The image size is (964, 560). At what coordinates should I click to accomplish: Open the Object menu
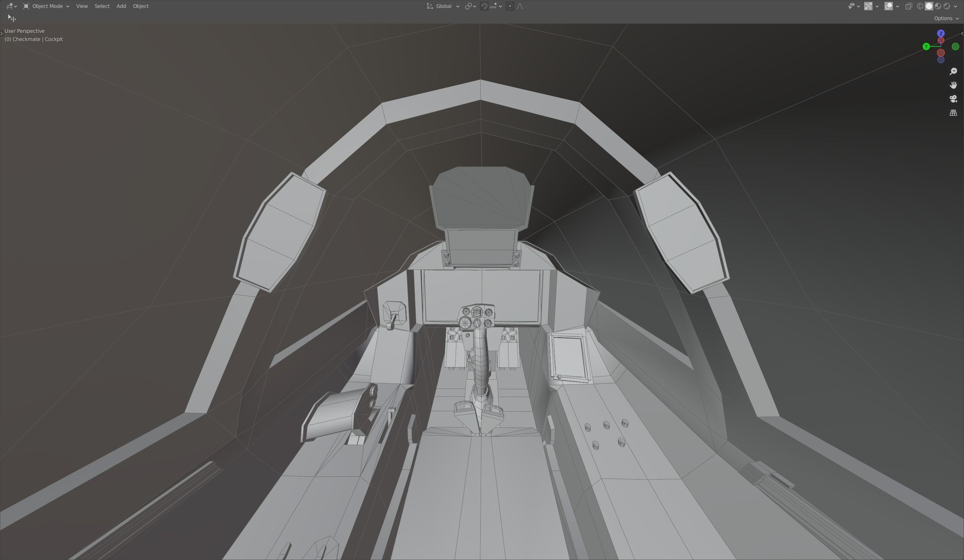tap(140, 6)
